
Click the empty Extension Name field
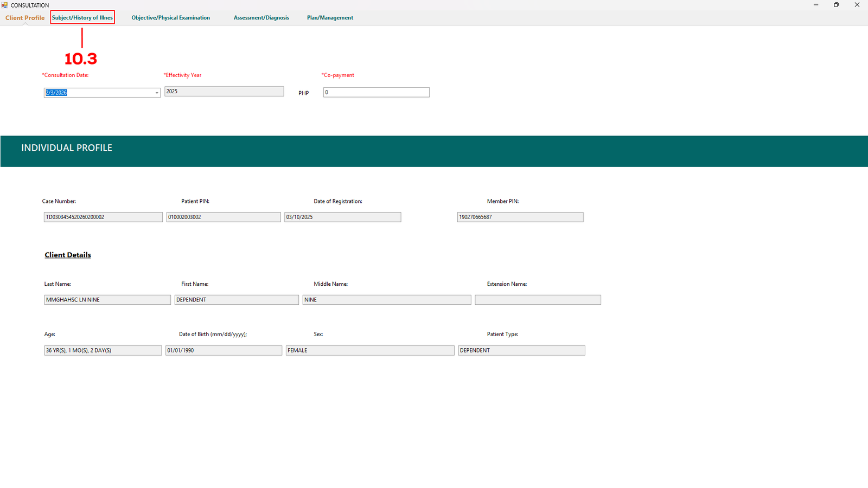click(x=538, y=300)
